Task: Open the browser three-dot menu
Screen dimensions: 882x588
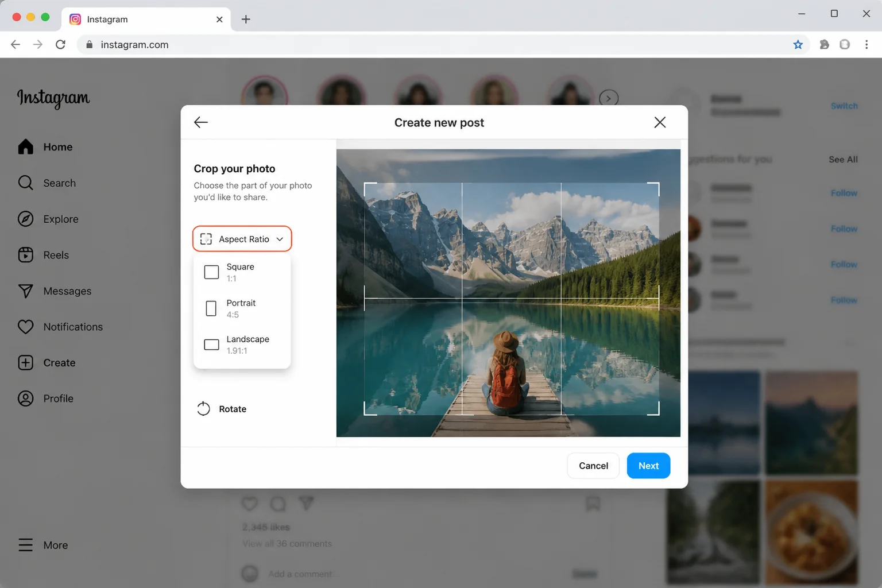Action: (866, 44)
